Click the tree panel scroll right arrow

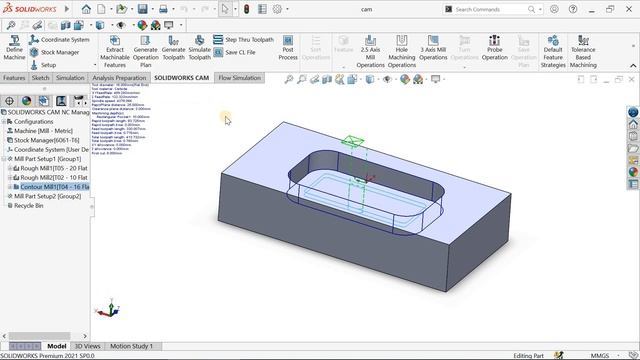pos(85,336)
